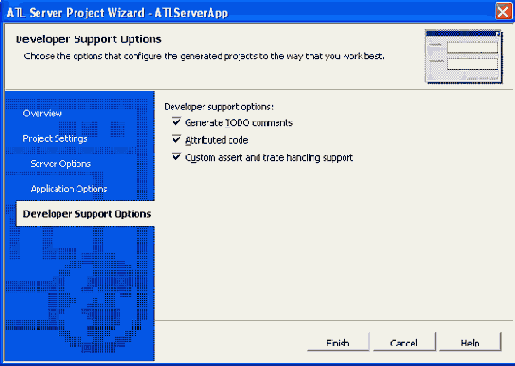Select Application Options in sidebar
Viewport: 515px width, 366px height.
tap(69, 189)
